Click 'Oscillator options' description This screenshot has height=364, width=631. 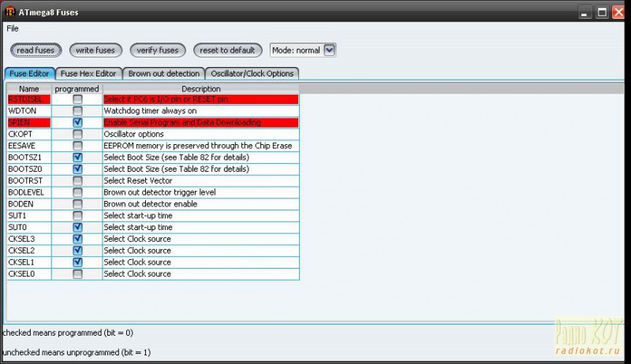pyautogui.click(x=133, y=134)
